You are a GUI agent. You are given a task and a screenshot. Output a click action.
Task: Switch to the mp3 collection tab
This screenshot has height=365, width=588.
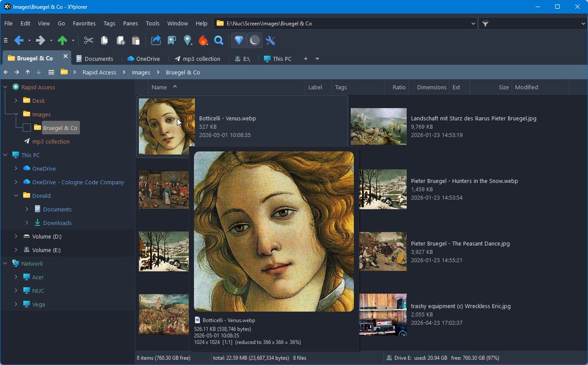pyautogui.click(x=197, y=58)
